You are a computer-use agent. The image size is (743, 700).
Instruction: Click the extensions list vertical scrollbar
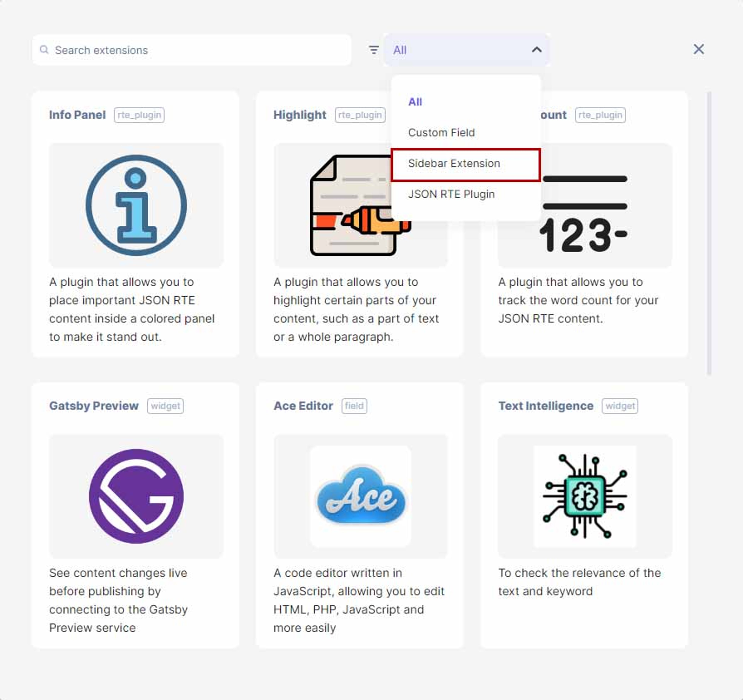709,233
